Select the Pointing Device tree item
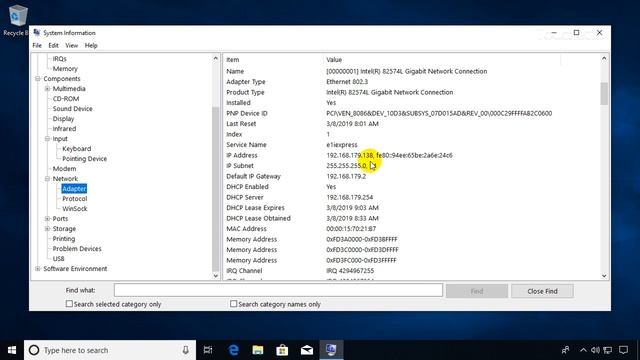640x360 pixels. 84,159
